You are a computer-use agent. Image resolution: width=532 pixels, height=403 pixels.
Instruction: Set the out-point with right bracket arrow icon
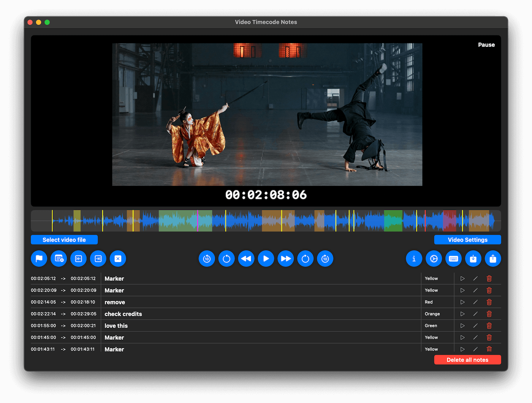tap(98, 259)
